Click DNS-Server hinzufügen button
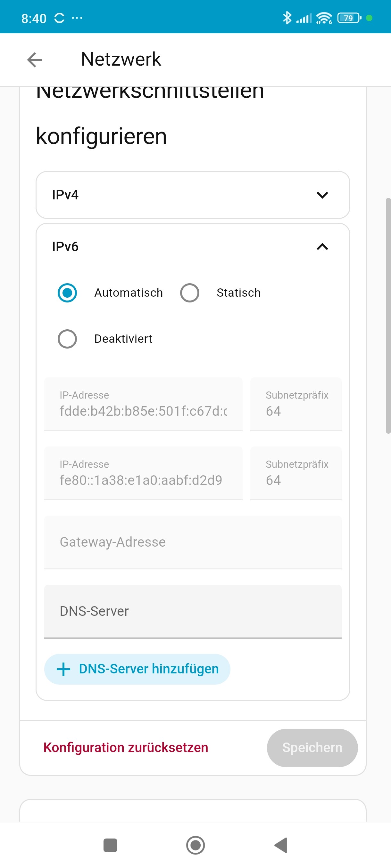Screen dimensions: 391x868 (x=137, y=669)
